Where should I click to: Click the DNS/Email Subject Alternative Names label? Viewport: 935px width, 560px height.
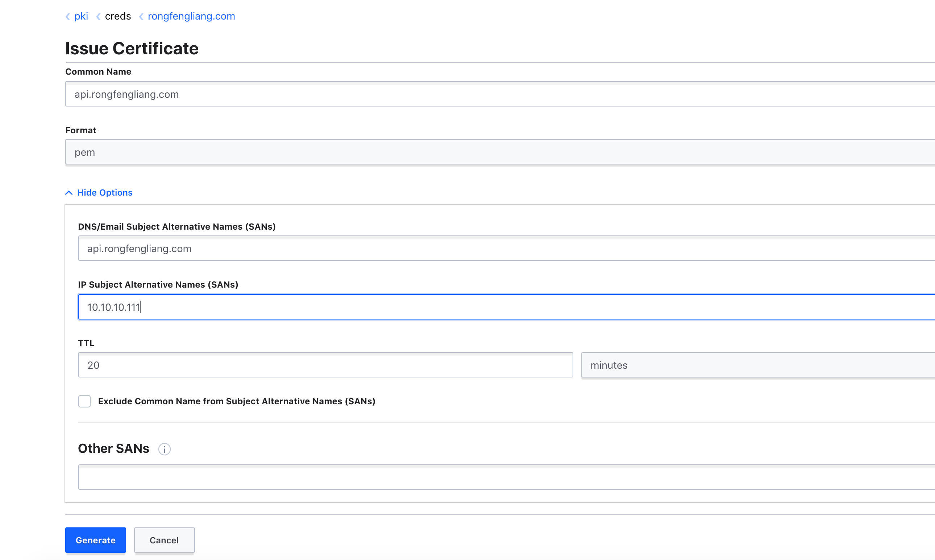coord(176,226)
